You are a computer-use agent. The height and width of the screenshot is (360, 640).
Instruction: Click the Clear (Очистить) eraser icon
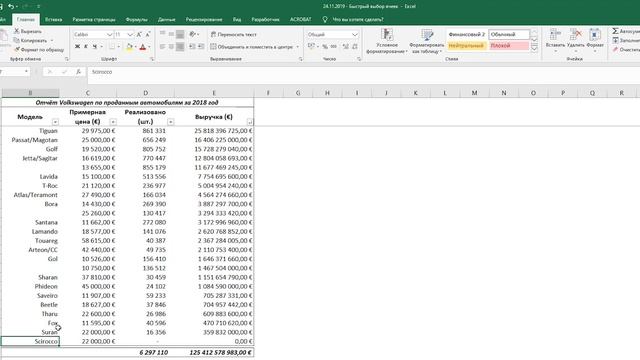coord(615,49)
